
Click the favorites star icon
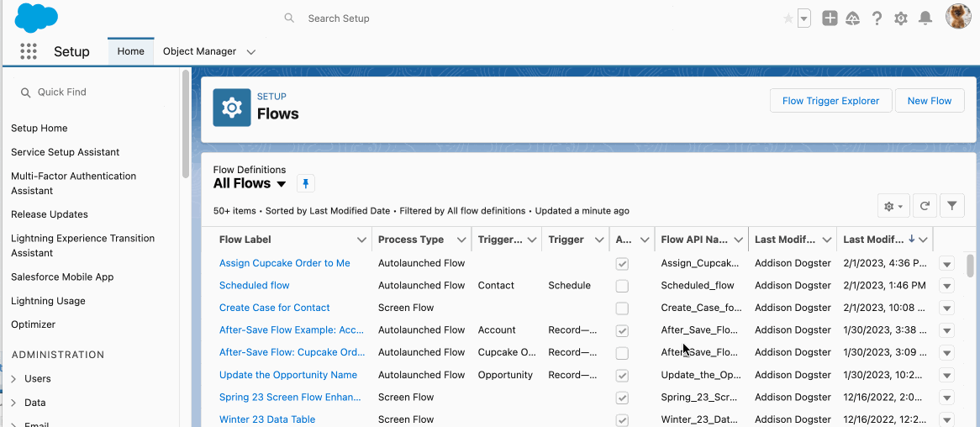coord(788,18)
